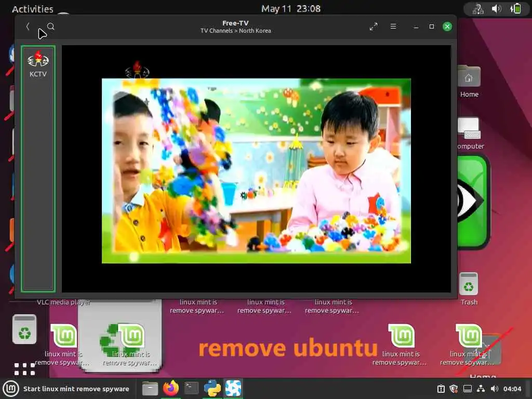
Task: Open network tray icon in bottom panel
Action: tap(481, 389)
